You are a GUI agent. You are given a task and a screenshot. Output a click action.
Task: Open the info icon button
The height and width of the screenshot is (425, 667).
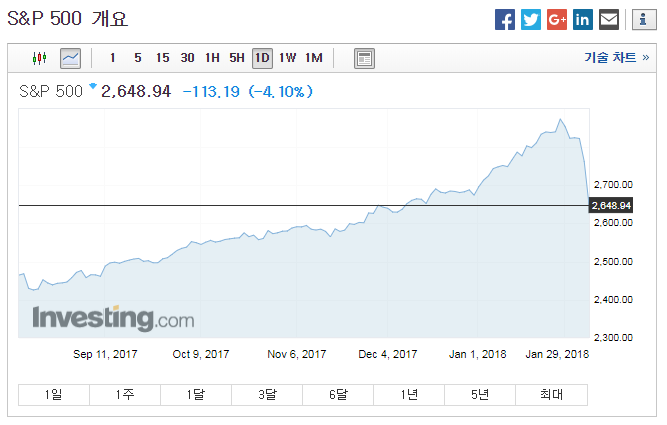(x=644, y=20)
